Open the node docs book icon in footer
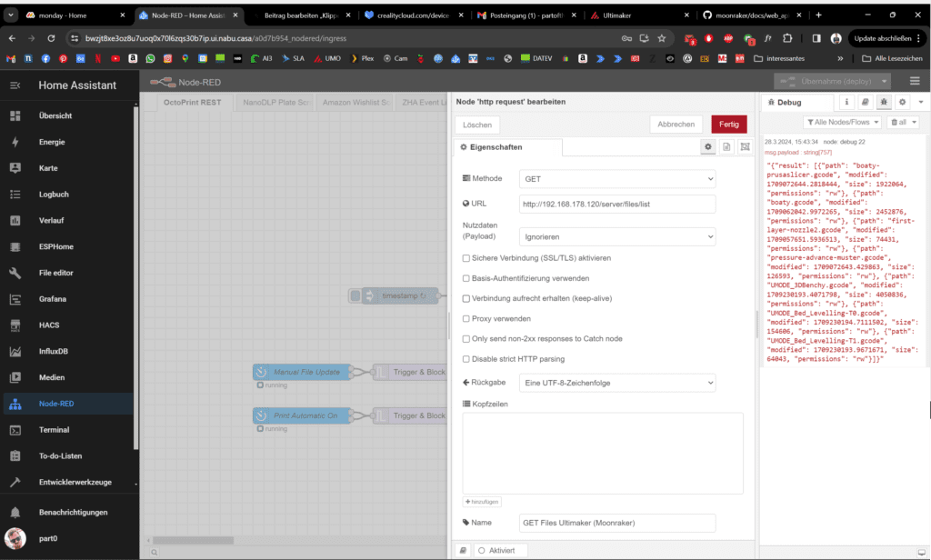This screenshot has height=560, width=931. coord(463,551)
